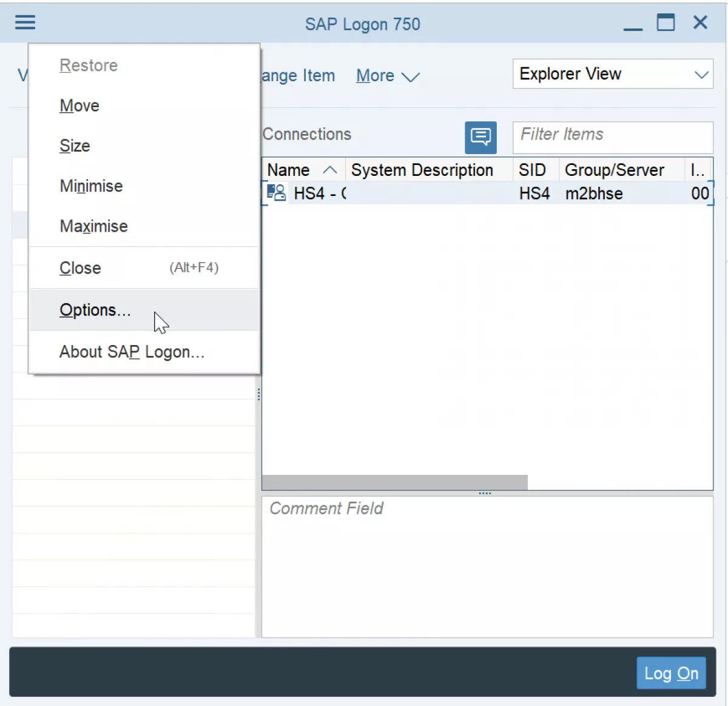Screen dimensions: 728x706
Task: Open Options... from the system menu
Action: [x=144, y=310]
